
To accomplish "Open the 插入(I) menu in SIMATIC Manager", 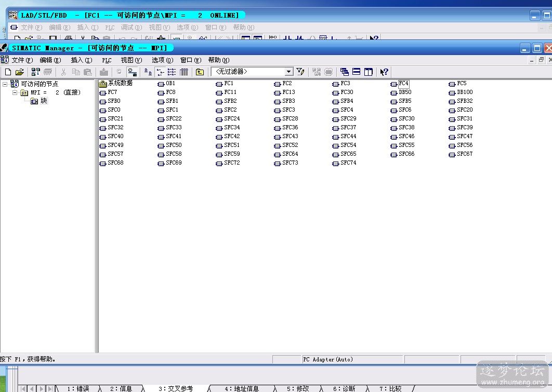I will click(x=82, y=60).
